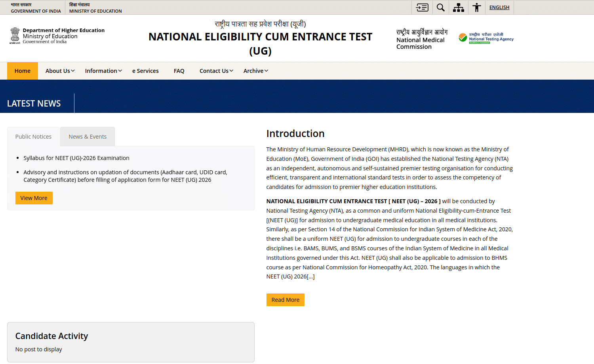Expand the Archive menu
Screen dimensions: 594x364
[255, 71]
